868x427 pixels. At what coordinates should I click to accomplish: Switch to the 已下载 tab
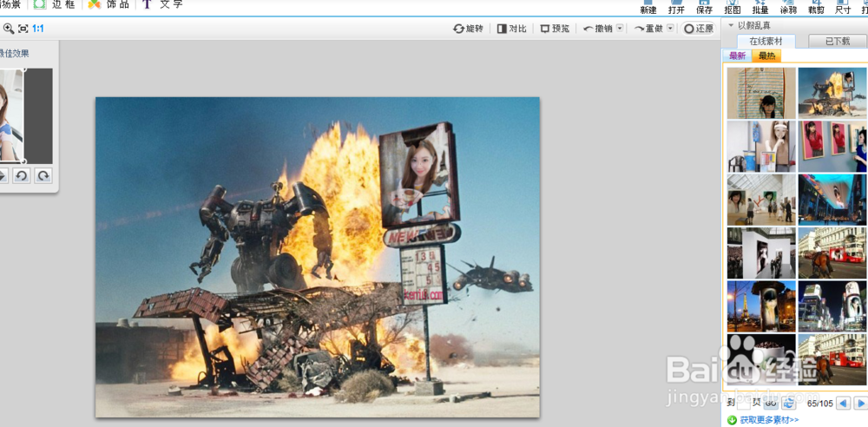[838, 41]
